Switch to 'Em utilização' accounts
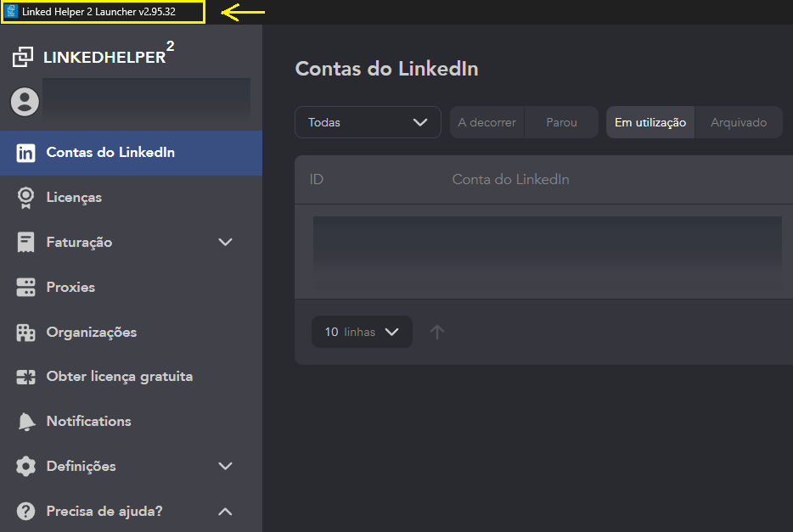This screenshot has height=532, width=793. coord(650,122)
